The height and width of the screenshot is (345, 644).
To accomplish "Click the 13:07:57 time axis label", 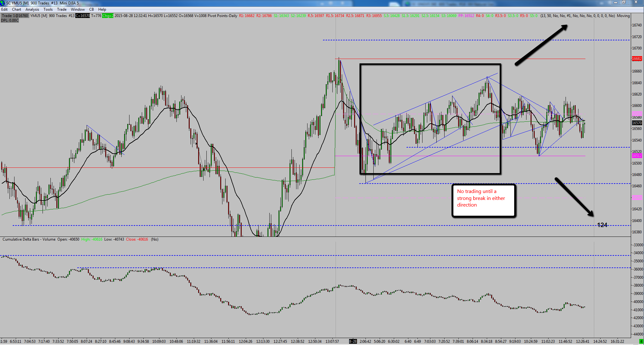I will tap(332, 342).
